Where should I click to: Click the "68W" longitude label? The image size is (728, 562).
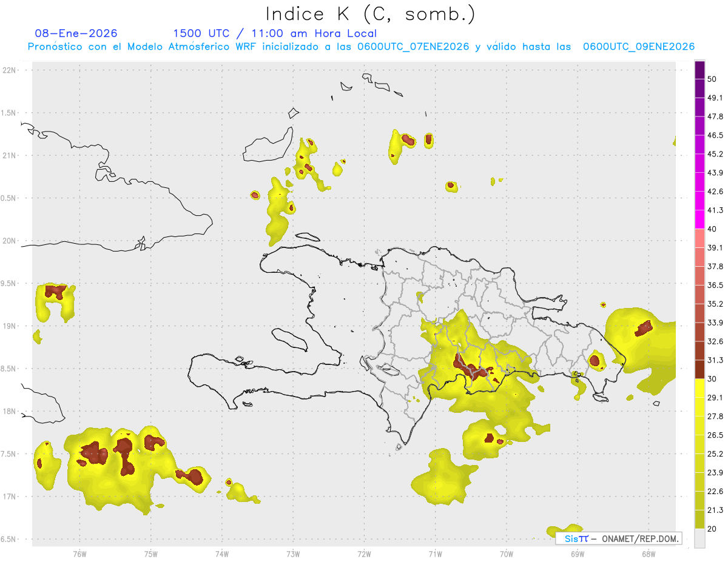[648, 554]
